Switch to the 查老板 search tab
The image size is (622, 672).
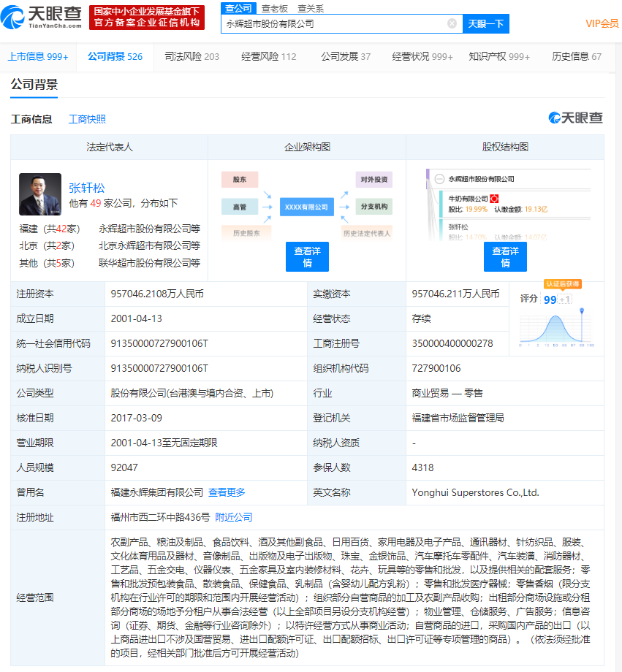[x=275, y=8]
